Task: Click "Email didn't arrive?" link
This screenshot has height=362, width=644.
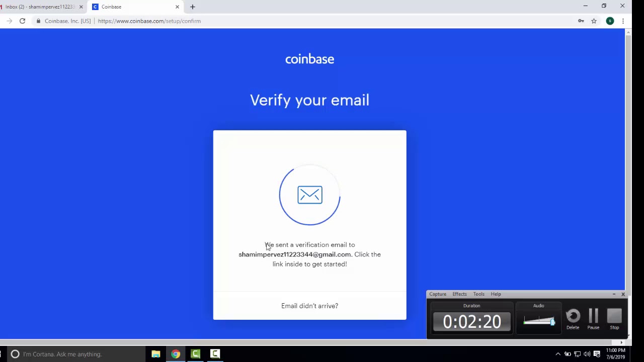Action: tap(309, 306)
